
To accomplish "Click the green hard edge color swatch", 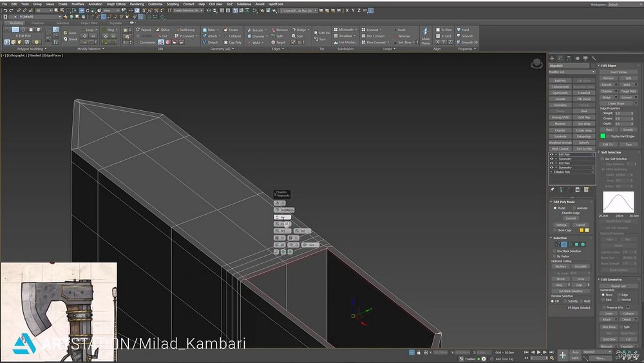I will tap(603, 136).
